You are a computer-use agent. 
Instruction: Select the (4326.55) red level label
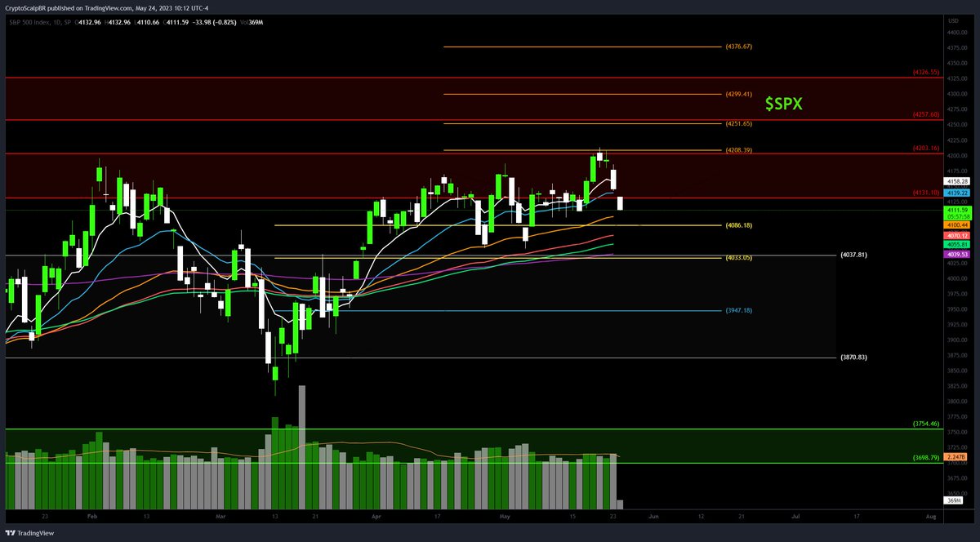pos(927,73)
